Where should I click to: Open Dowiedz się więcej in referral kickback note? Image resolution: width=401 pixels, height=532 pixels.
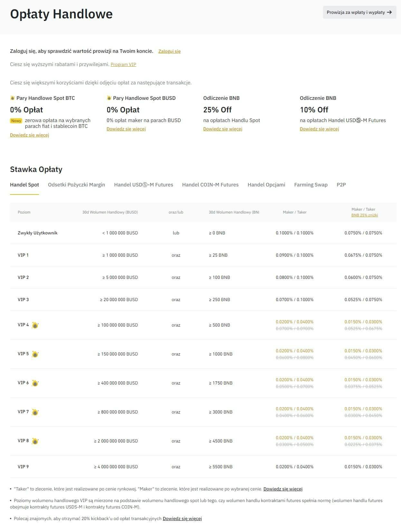click(182, 518)
